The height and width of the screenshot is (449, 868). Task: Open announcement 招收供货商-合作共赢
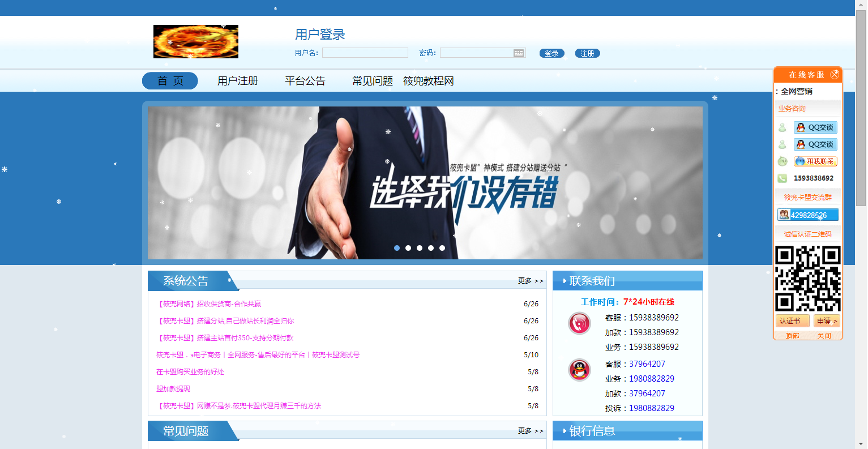tap(209, 304)
